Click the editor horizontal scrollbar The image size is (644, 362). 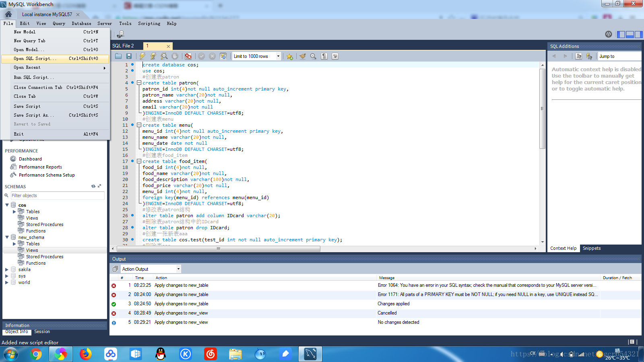coord(218,249)
